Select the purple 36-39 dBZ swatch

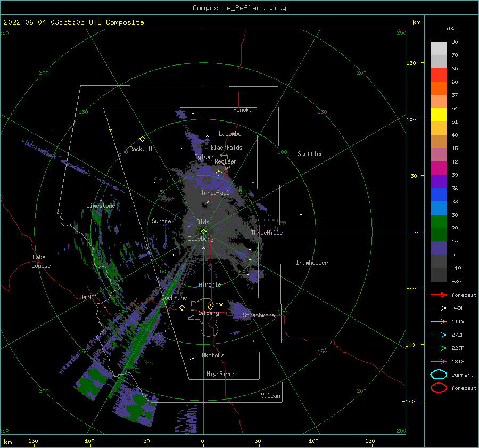coord(439,182)
